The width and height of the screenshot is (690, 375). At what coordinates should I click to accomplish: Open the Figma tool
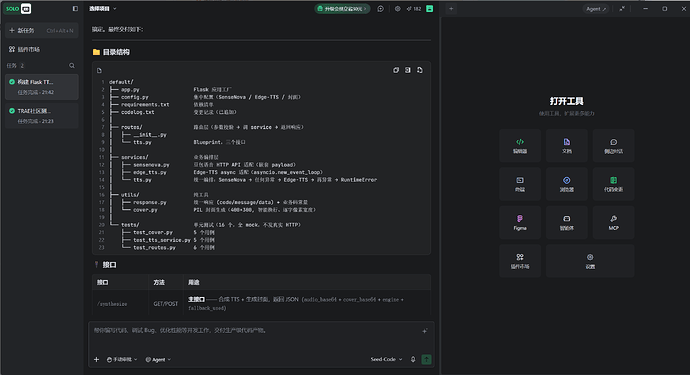tap(520, 222)
